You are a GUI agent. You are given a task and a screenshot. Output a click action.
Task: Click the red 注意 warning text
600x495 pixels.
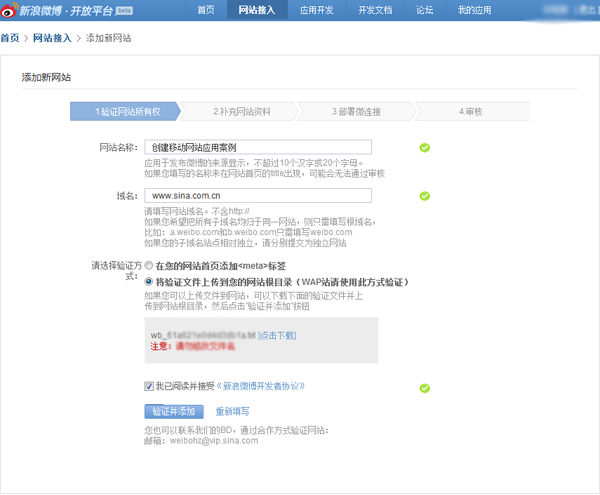click(192, 347)
